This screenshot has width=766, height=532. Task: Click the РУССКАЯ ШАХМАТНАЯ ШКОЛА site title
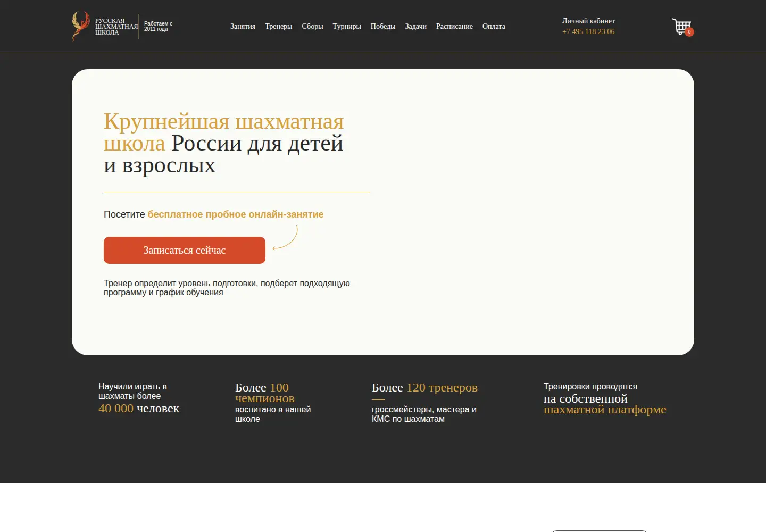click(x=116, y=27)
